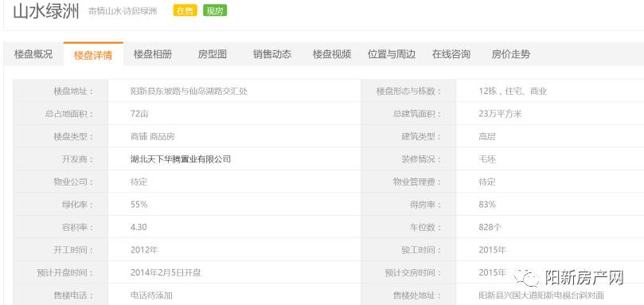Viewport: 644px width, 305px height.
Task: Click sales office address 阳新县兴国大道阳新电视台斜对面
Action: (541, 295)
